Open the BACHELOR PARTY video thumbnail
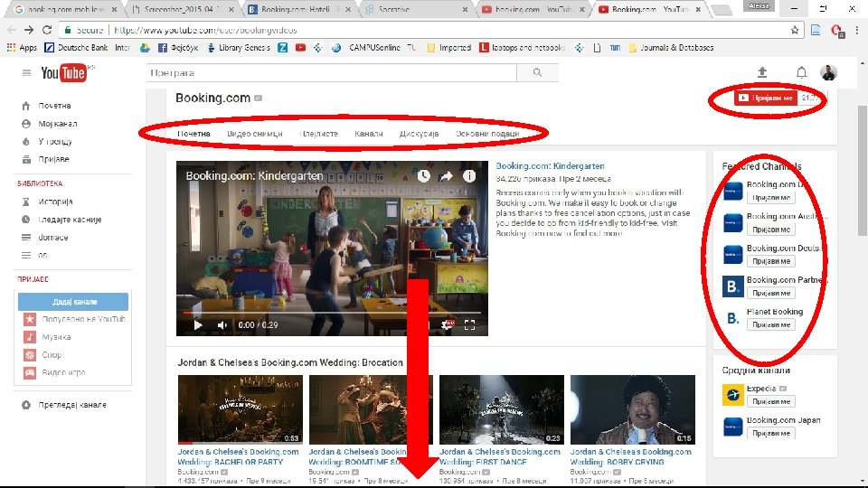Image resolution: width=868 pixels, height=488 pixels. coord(241,409)
